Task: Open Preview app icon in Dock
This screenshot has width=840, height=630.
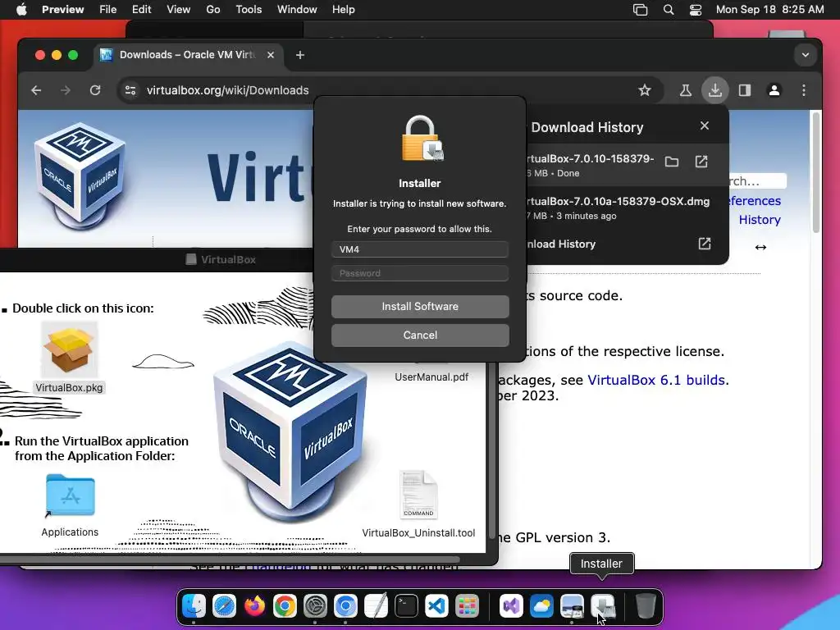Action: 572,606
